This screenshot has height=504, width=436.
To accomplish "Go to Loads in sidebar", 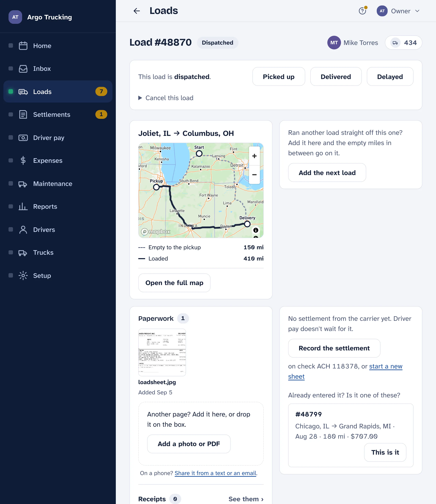I will point(58,91).
